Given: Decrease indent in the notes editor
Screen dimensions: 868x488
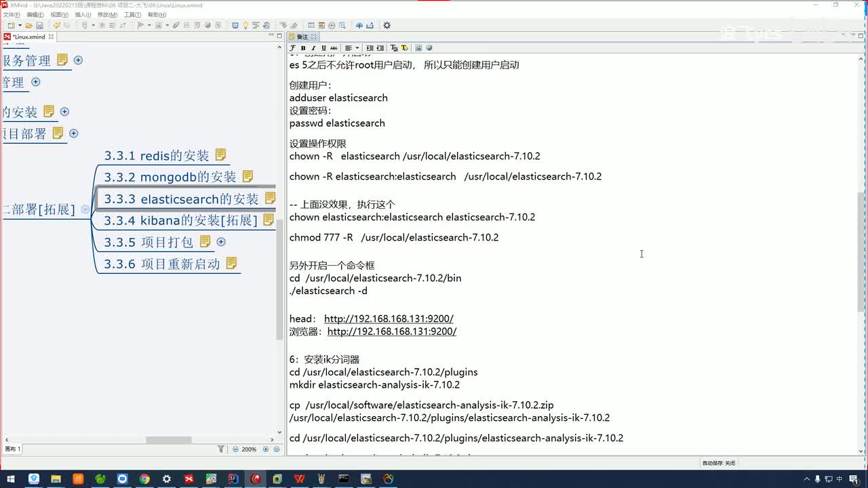Looking at the screenshot, I should [380, 48].
